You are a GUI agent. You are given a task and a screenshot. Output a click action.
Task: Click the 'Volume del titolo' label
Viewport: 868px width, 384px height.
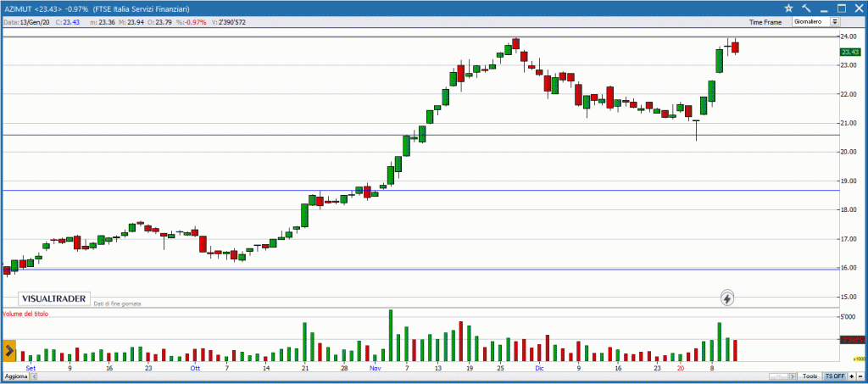[25, 314]
